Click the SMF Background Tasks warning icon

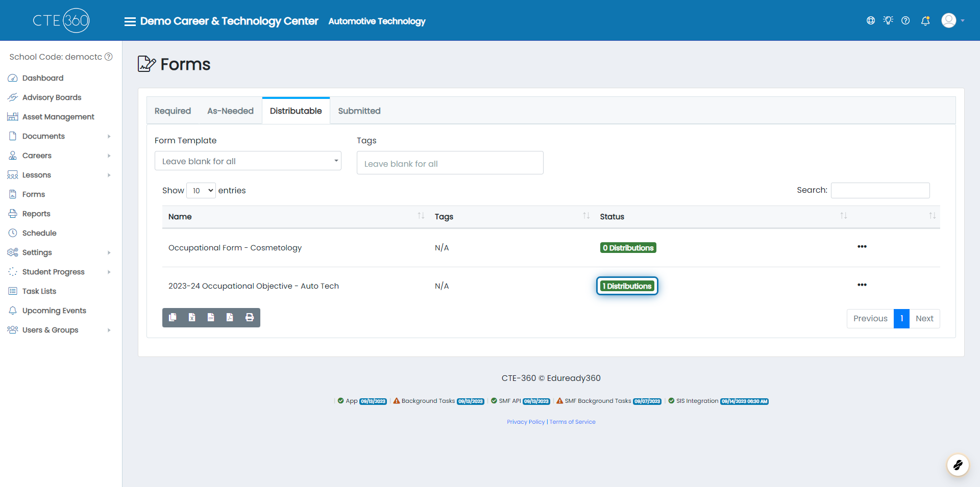click(560, 401)
